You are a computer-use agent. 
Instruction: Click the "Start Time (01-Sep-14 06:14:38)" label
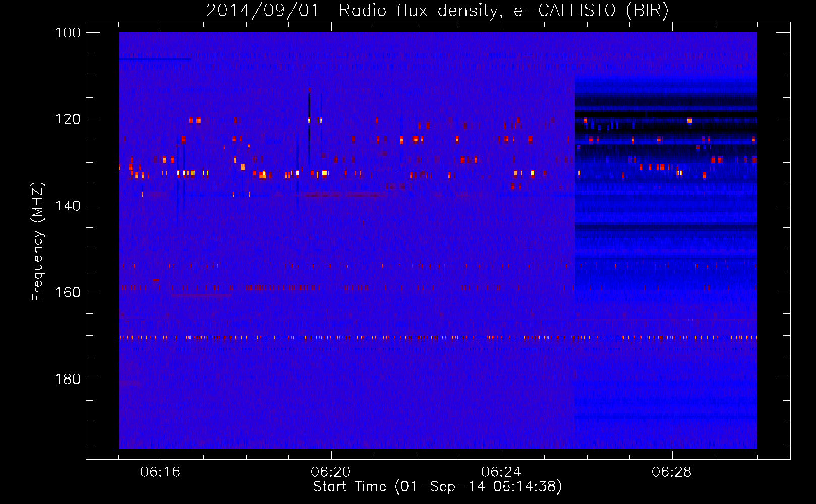(437, 487)
